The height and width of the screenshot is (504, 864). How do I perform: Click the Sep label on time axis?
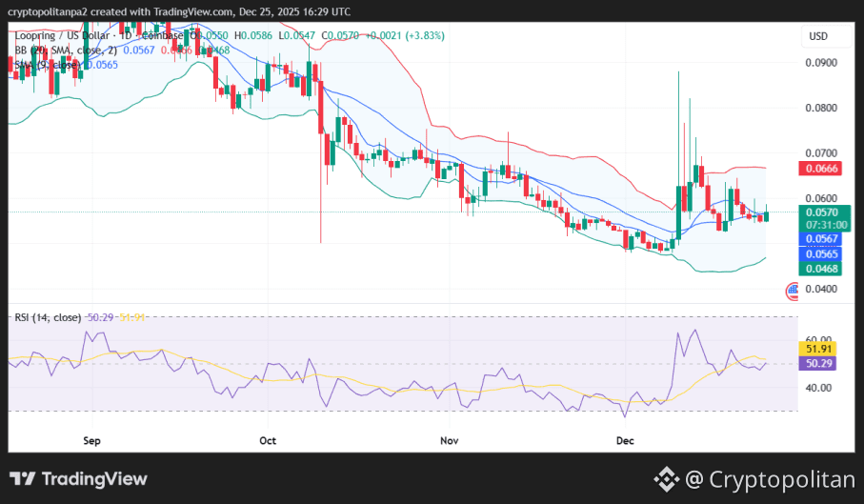pyautogui.click(x=91, y=441)
